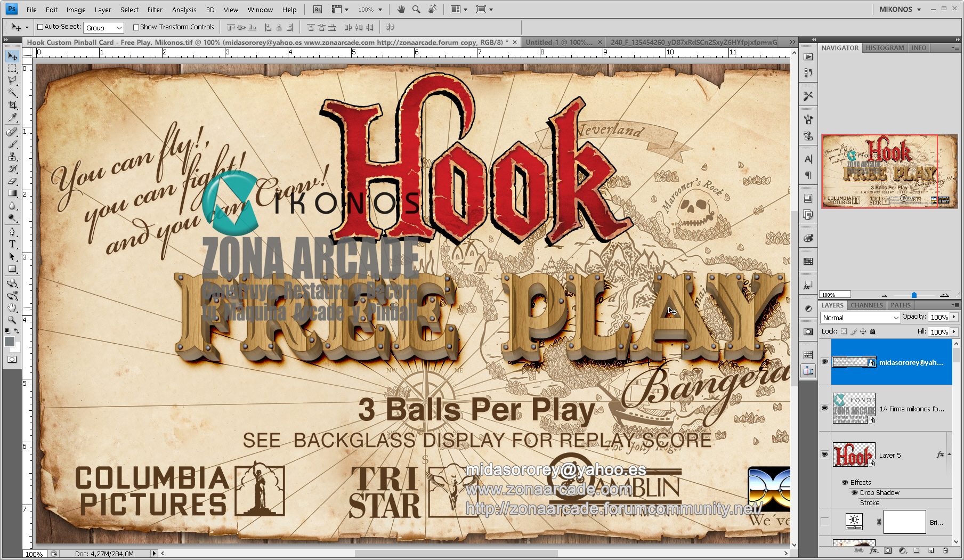Switch to the Channels tab
The image size is (964, 560).
(x=866, y=305)
